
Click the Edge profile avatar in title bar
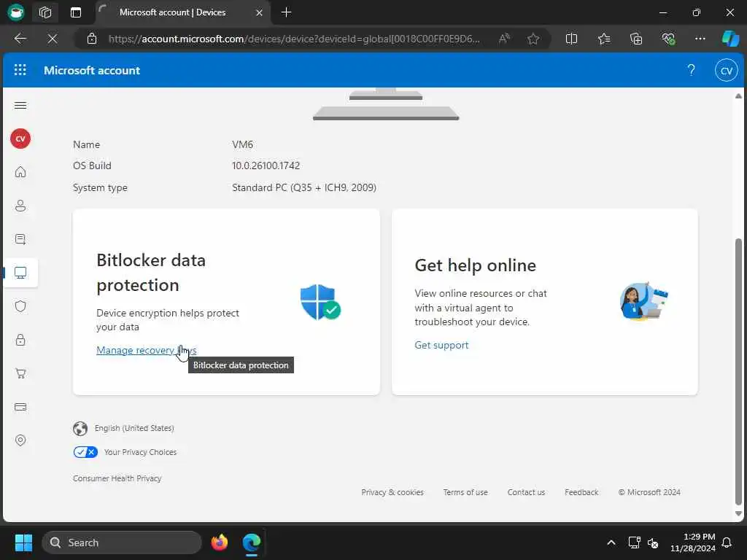(16, 12)
